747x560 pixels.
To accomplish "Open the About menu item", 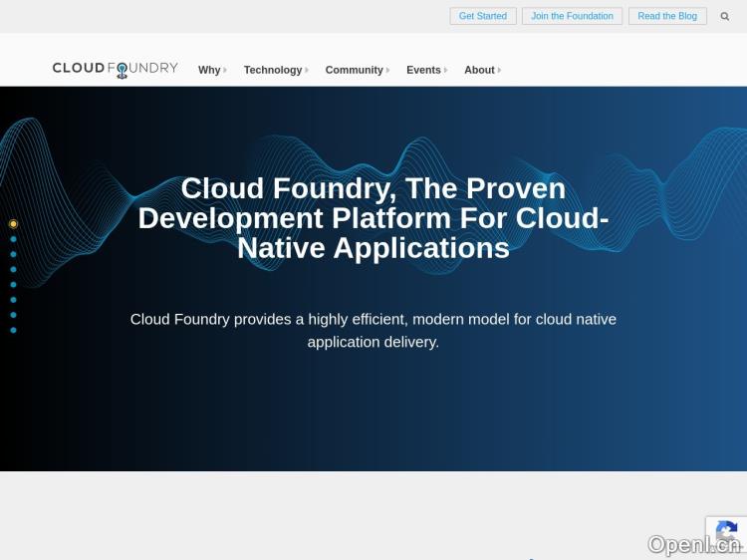I will click(481, 70).
